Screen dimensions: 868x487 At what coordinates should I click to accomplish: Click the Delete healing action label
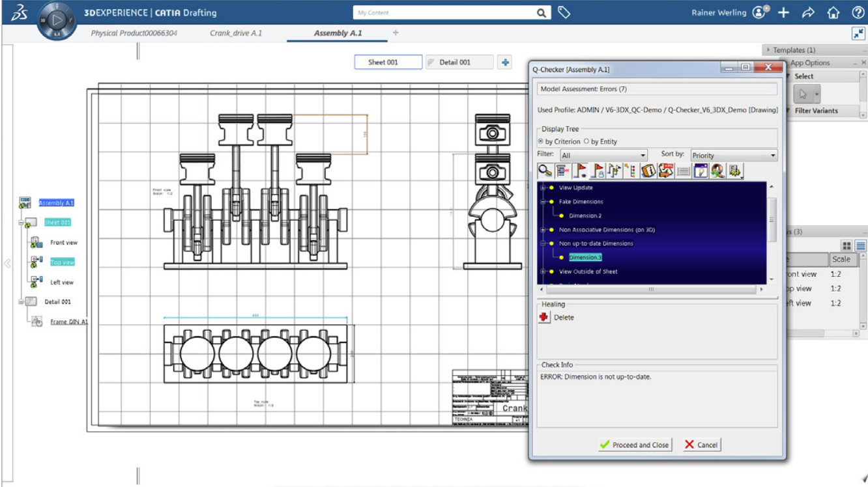(564, 318)
